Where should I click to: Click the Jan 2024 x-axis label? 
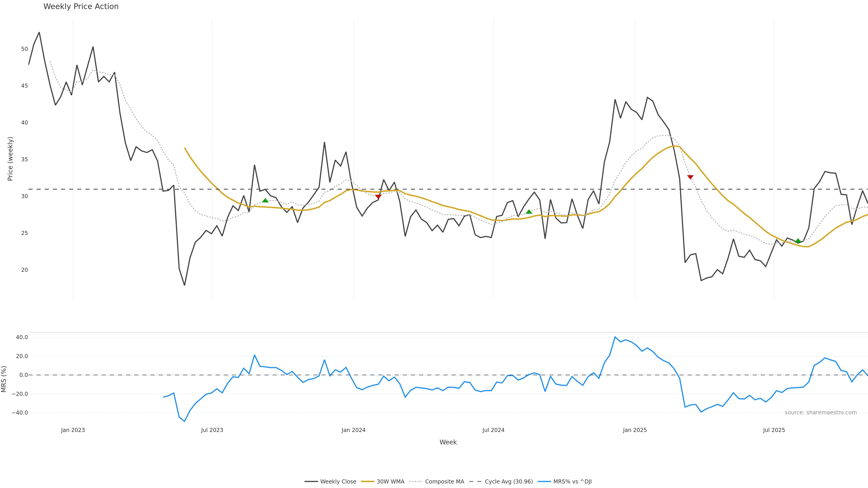tap(353, 430)
